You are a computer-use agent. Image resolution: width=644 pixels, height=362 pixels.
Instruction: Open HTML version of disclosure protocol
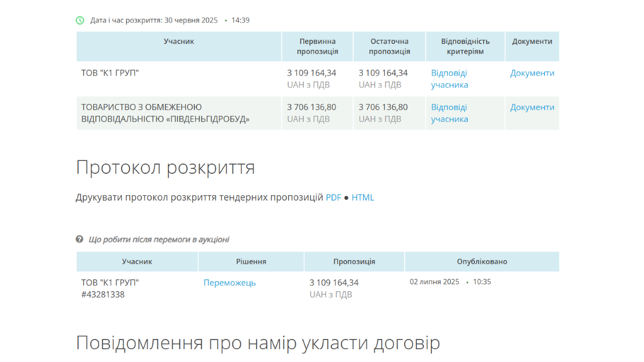tap(363, 197)
